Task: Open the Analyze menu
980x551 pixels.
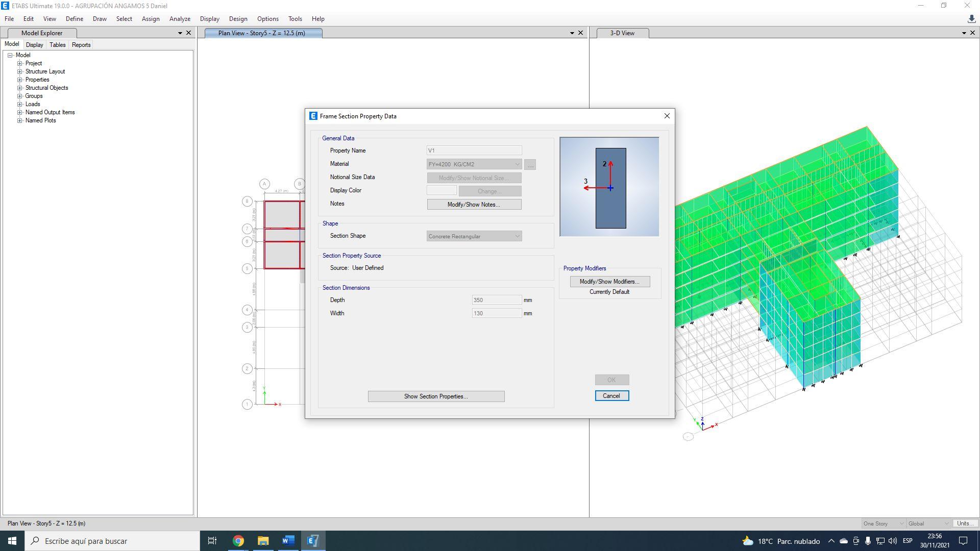Action: [x=180, y=19]
